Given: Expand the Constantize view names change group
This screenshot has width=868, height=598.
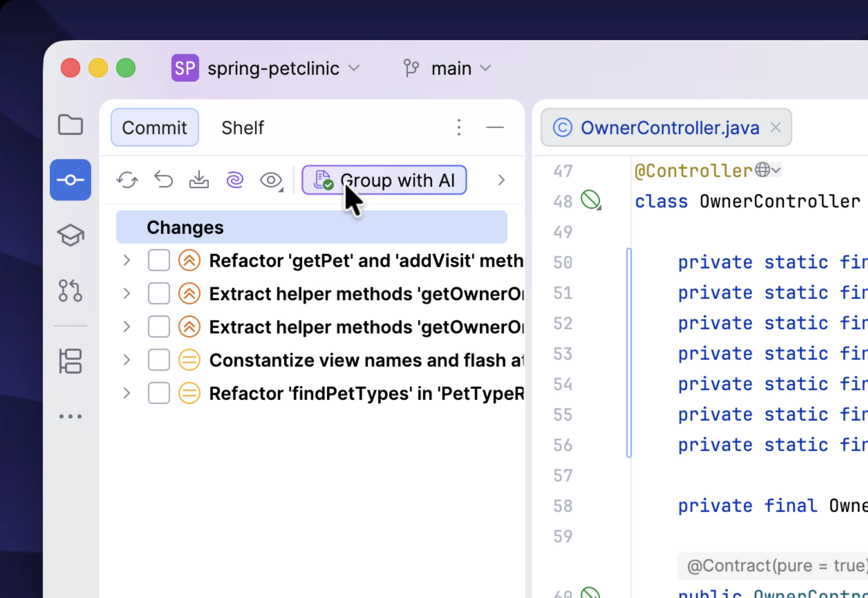Looking at the screenshot, I should pos(127,360).
